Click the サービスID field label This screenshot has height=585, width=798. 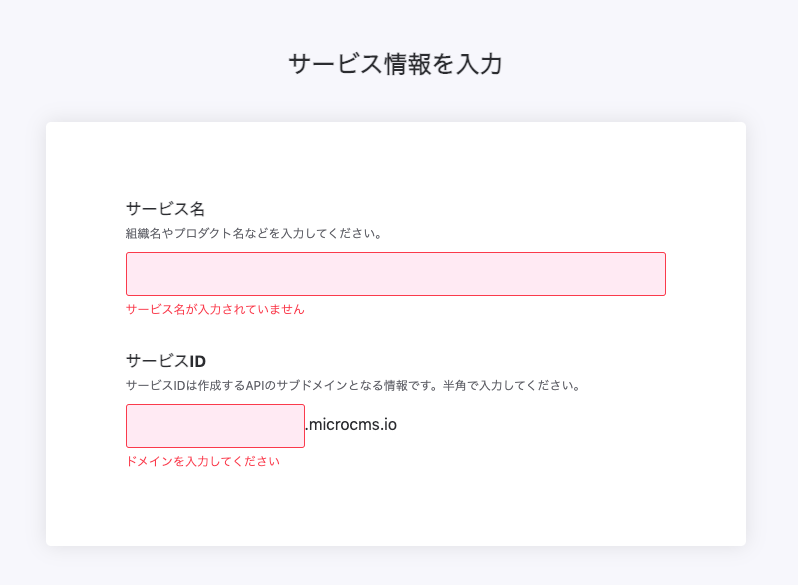click(166, 361)
